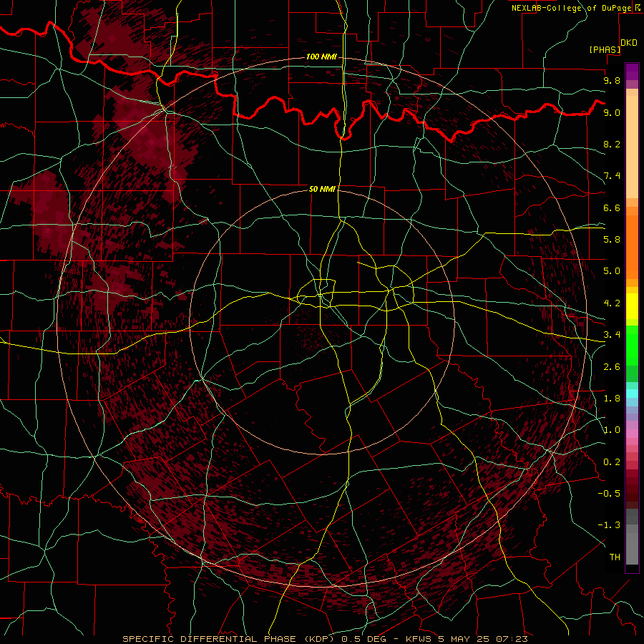Pick the yellow segment of the color bar
The image size is (644, 644).
(x=632, y=306)
